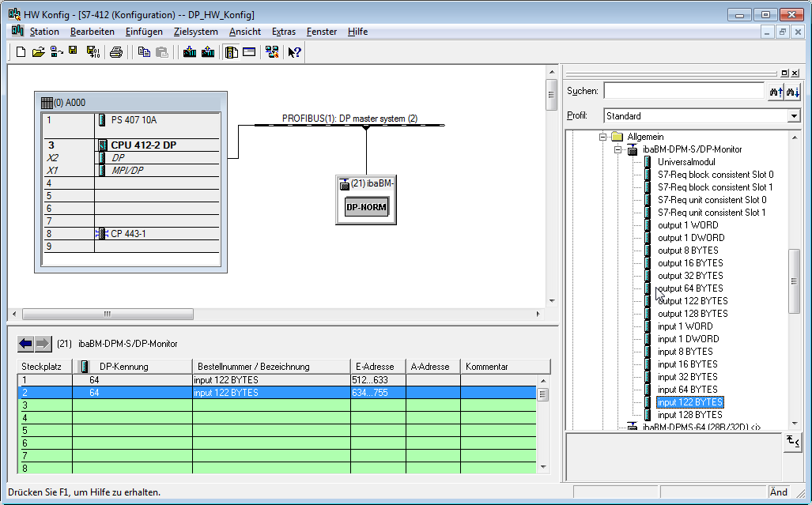The width and height of the screenshot is (812, 505).
Task: Click the Save and Compile toolbar icon
Action: [93, 52]
